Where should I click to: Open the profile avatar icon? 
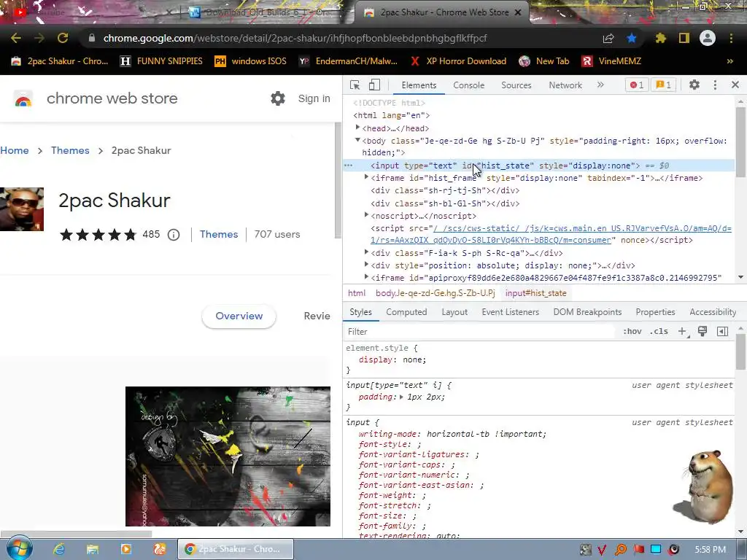(x=708, y=38)
